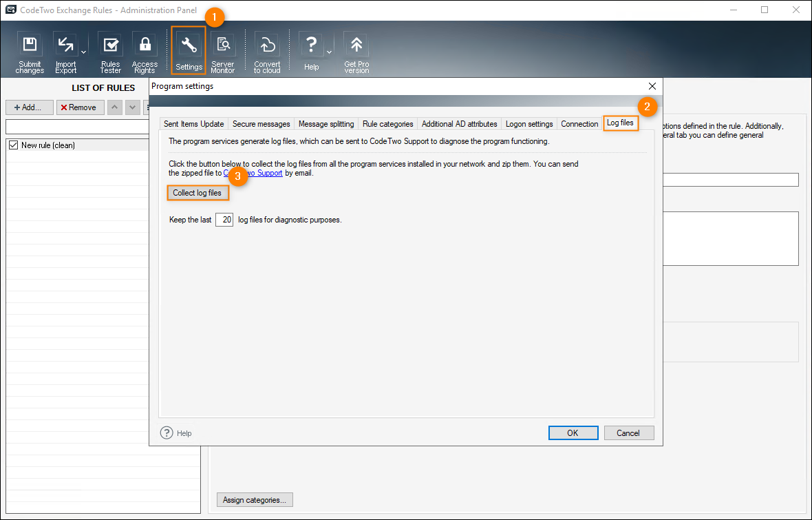Add a new rule with Add button

click(x=30, y=107)
